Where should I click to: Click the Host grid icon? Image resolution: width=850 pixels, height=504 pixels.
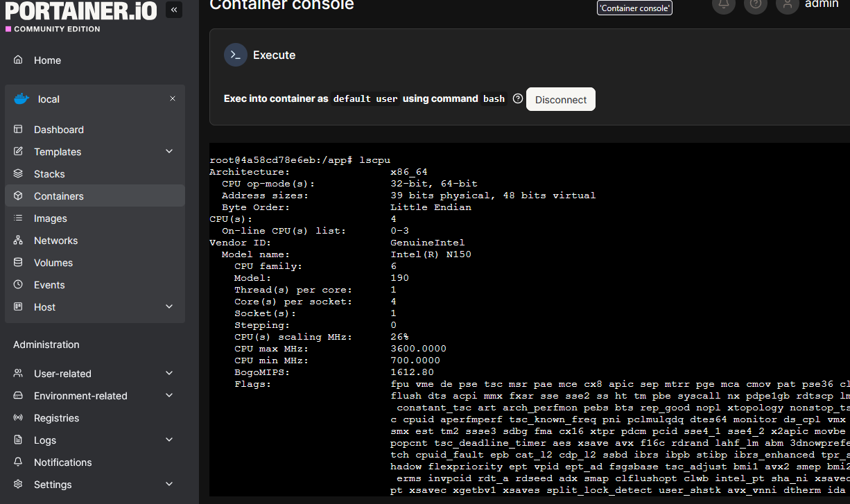pos(19,307)
